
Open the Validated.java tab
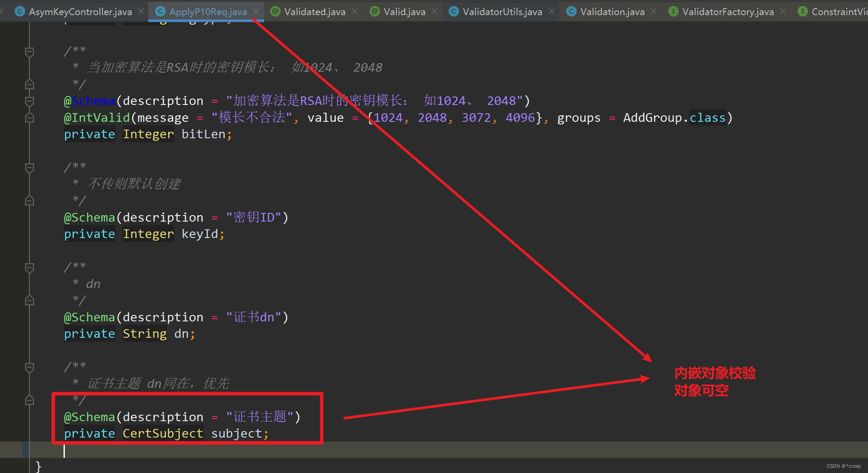315,12
